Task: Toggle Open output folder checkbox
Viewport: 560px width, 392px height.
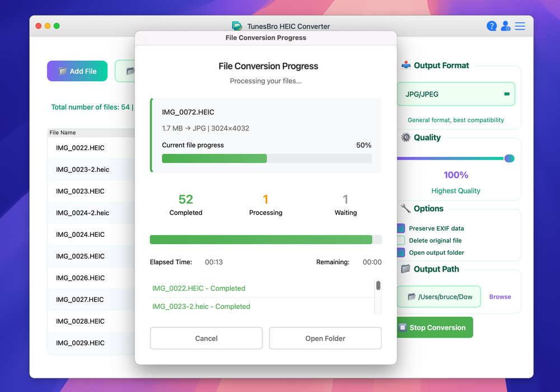Action: click(x=401, y=253)
